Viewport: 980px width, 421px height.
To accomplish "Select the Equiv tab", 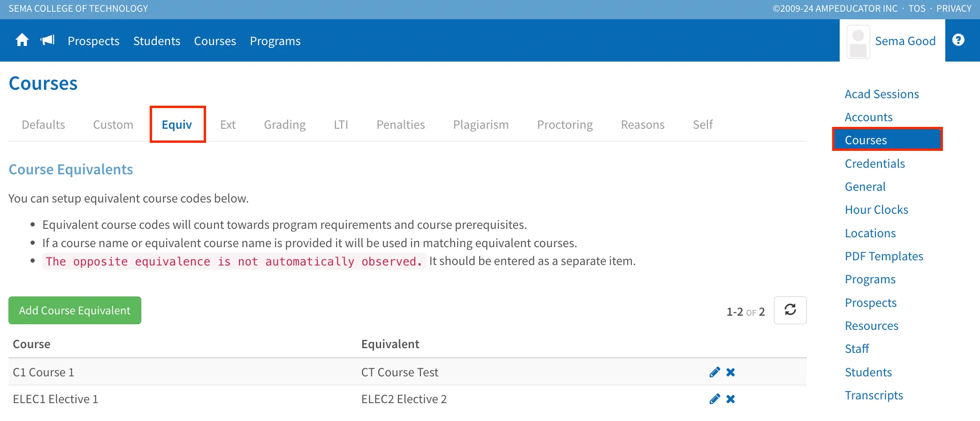I will pyautogui.click(x=177, y=125).
